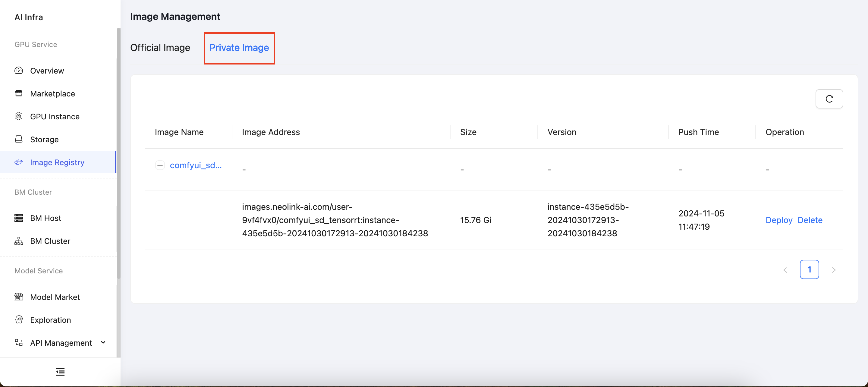Click the 2024-11-05 push time value
This screenshot has width=868, height=387.
tap(701, 220)
